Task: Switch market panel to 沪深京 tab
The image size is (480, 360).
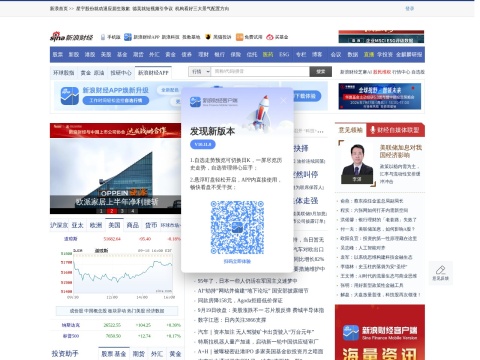Action: click(59, 225)
